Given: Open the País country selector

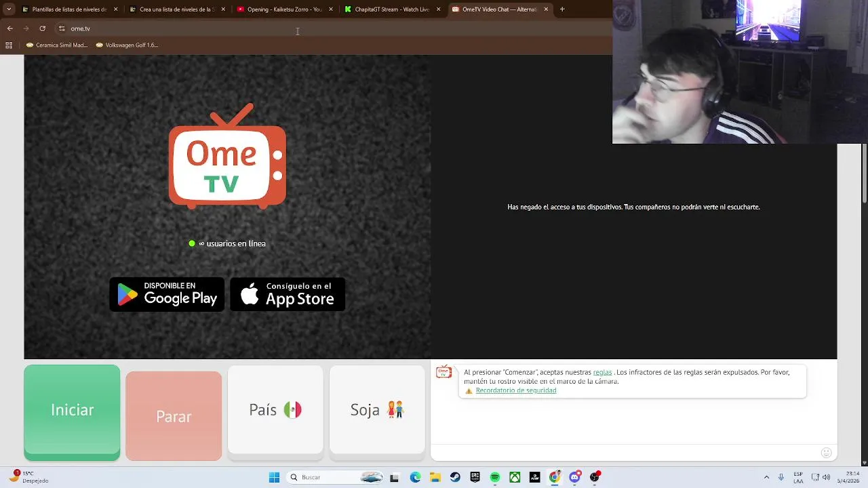Looking at the screenshot, I should (275, 410).
